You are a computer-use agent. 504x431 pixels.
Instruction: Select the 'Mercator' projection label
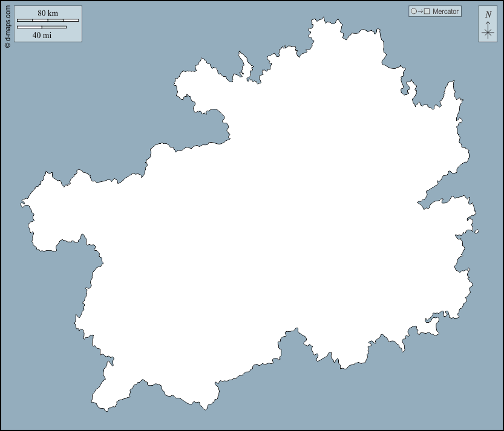[x=445, y=11]
